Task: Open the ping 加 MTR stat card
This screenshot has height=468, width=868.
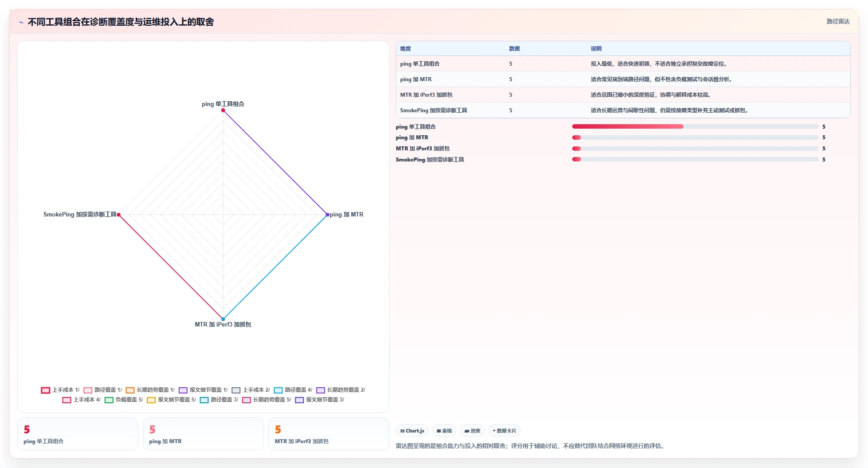Action: click(x=203, y=434)
